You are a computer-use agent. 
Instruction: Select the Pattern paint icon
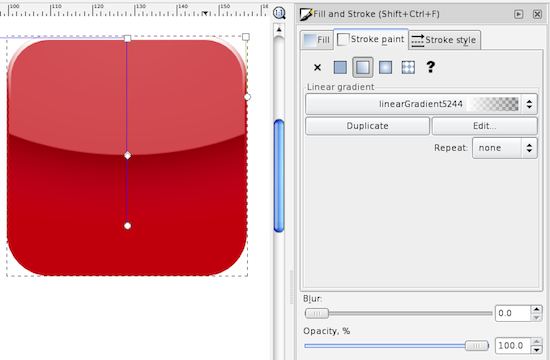[x=408, y=67]
